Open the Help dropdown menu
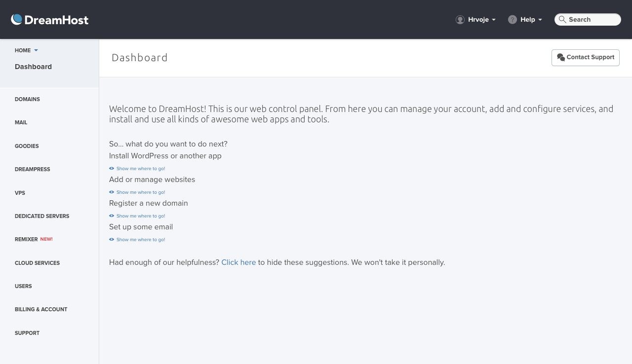Screen dimensions: 632x364 (525, 20)
